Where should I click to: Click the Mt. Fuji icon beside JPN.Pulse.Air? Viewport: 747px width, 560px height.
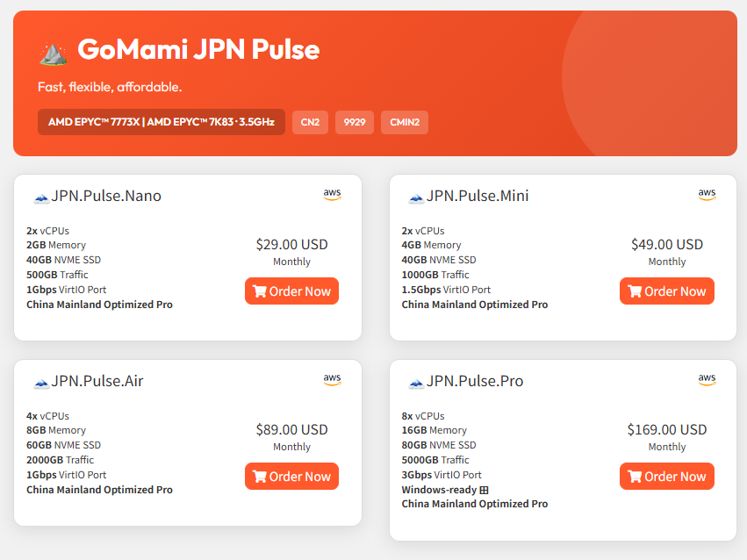[41, 383]
